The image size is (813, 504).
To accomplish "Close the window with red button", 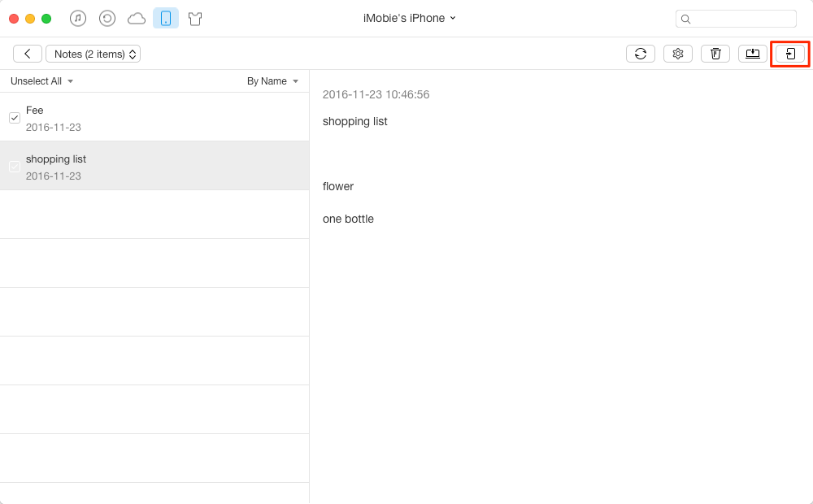I will (14, 19).
